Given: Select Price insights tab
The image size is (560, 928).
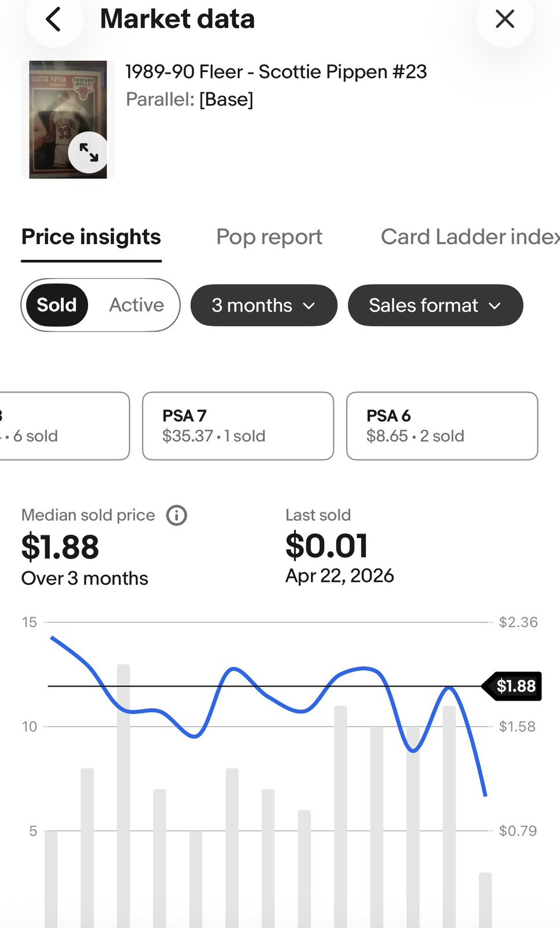Looking at the screenshot, I should pos(91,237).
